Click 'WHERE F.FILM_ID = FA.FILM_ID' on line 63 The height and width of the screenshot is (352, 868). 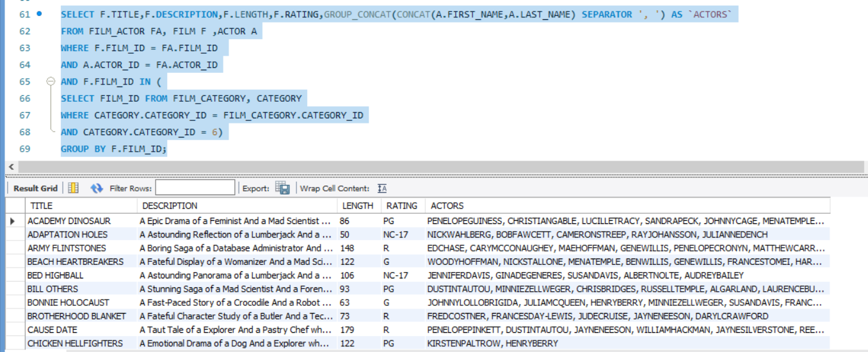coord(139,48)
